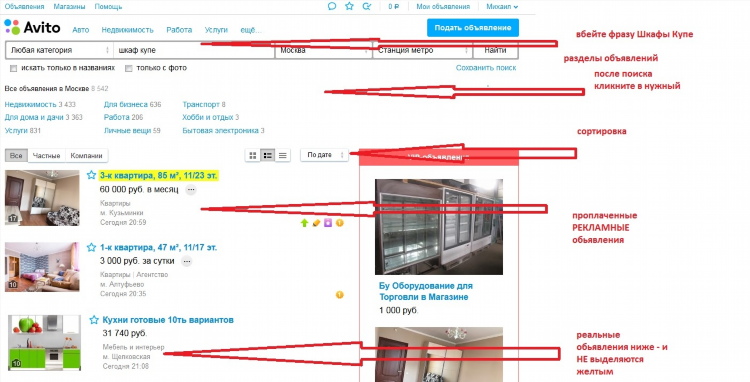The height and width of the screenshot is (382, 750).
Task: Switch to compact list view icon
Action: coord(283,155)
